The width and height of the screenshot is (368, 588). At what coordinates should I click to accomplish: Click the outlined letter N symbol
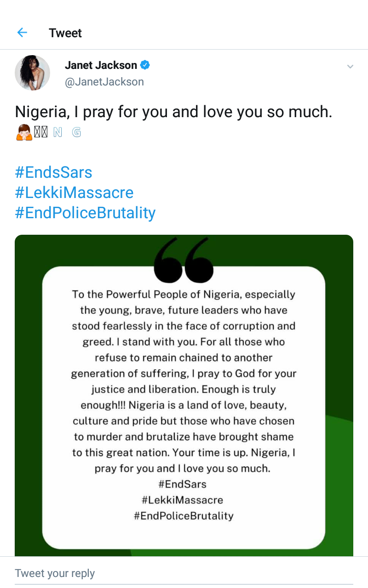pyautogui.click(x=57, y=133)
